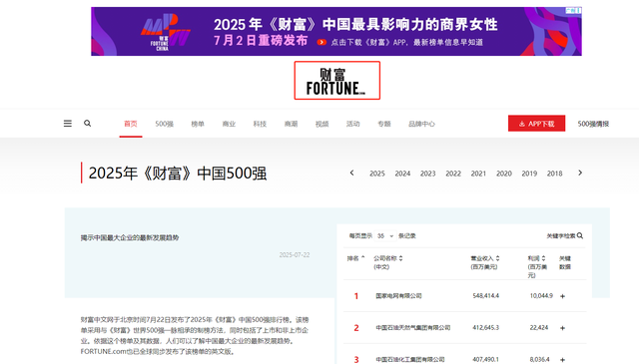Open the 500强情报 link
The height and width of the screenshot is (364, 639).
[593, 124]
